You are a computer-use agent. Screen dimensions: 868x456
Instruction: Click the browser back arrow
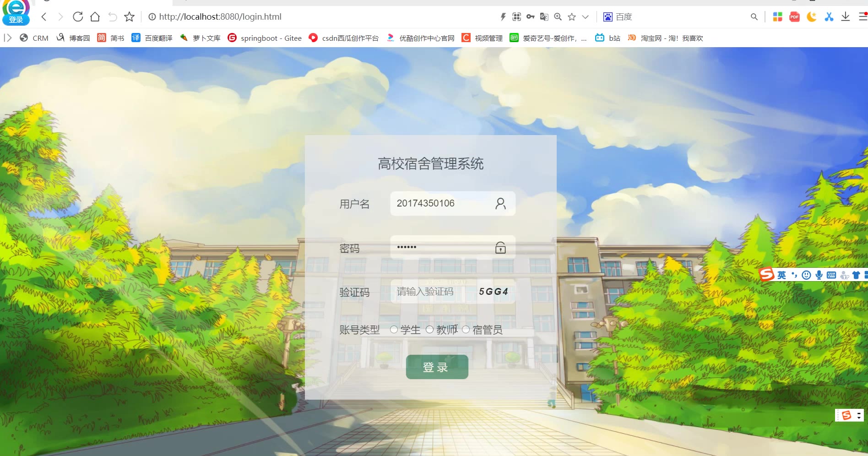[44, 17]
